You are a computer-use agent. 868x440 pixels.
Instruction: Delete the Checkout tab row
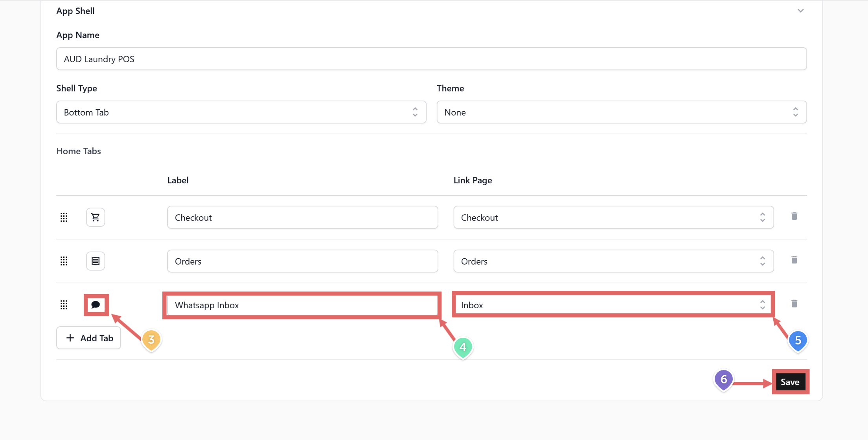tap(794, 216)
